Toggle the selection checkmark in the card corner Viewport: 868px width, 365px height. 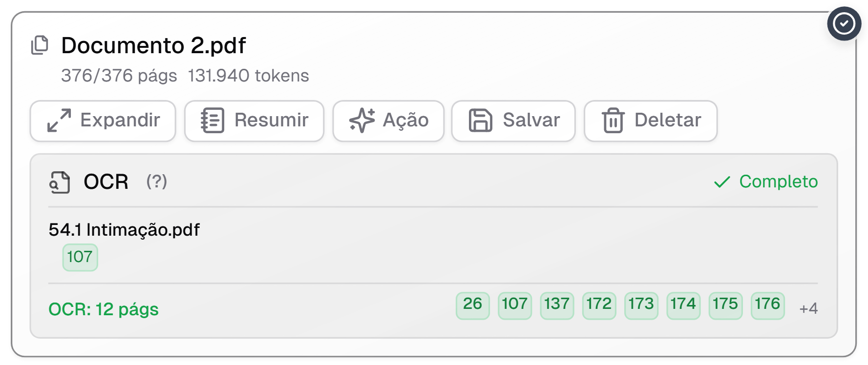point(844,23)
